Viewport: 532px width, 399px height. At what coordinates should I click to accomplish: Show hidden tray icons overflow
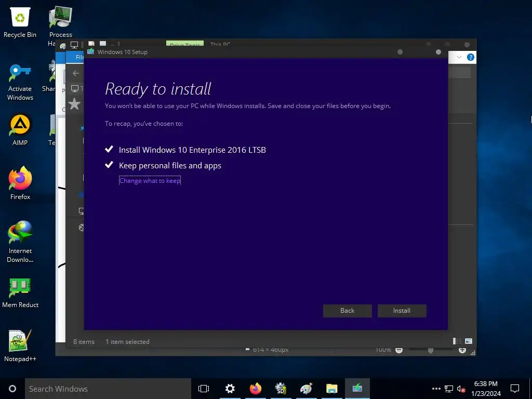[436, 389]
